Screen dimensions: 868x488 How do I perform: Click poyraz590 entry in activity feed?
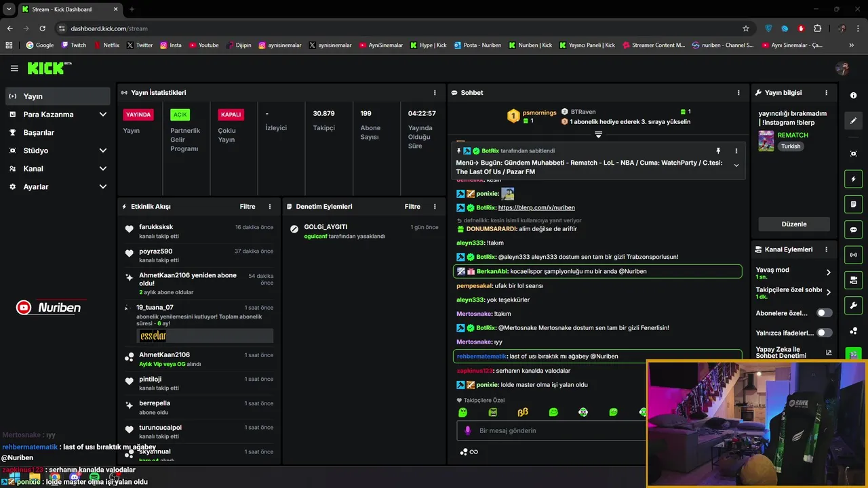200,256
